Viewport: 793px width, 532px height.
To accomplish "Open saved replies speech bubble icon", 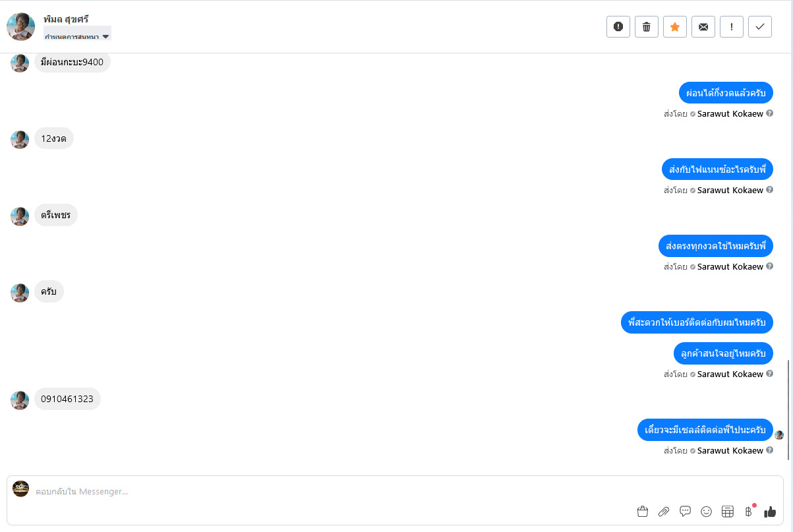I will 685,511.
